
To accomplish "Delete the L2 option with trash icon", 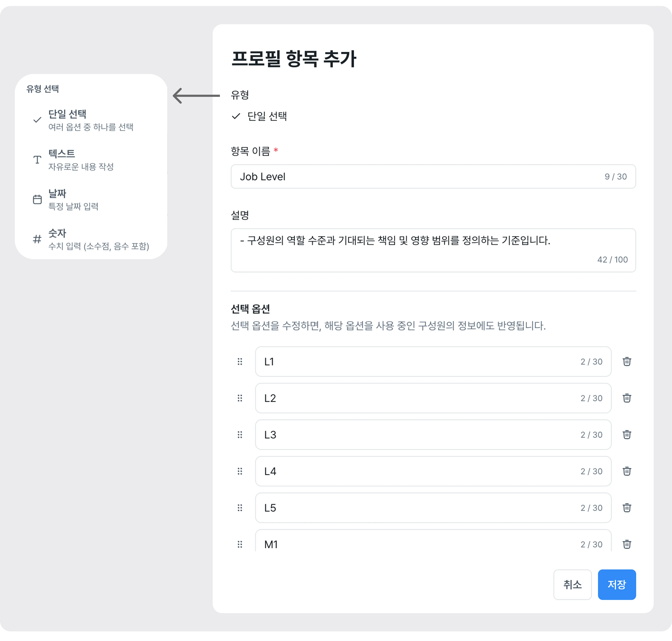I will (x=627, y=398).
